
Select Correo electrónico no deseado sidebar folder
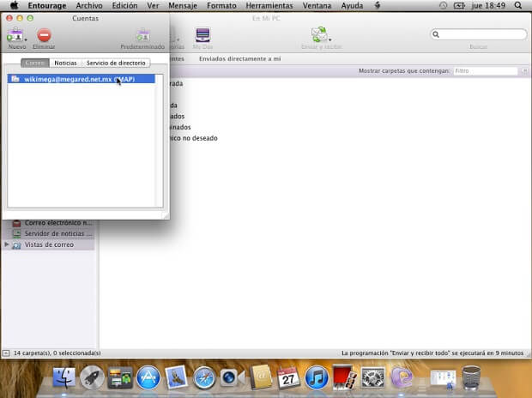click(x=52, y=223)
